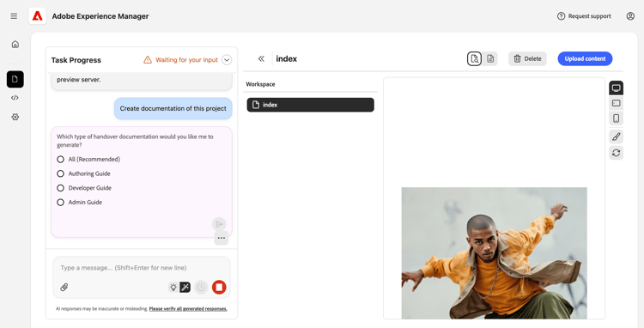This screenshot has height=328, width=644.
Task: Collapse workspace panel with double chevron
Action: [x=261, y=58]
